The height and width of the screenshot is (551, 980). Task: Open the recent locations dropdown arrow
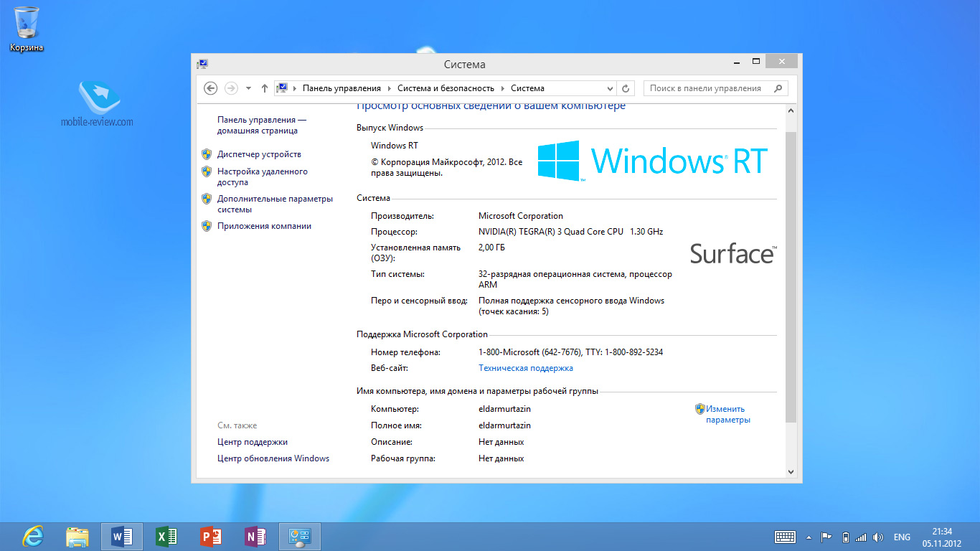pos(248,88)
